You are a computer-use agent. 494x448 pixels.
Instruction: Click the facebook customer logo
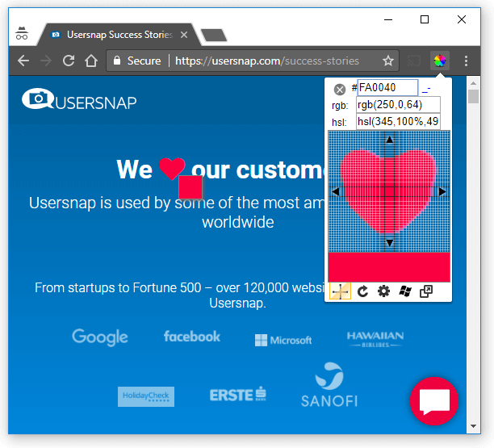tap(192, 337)
